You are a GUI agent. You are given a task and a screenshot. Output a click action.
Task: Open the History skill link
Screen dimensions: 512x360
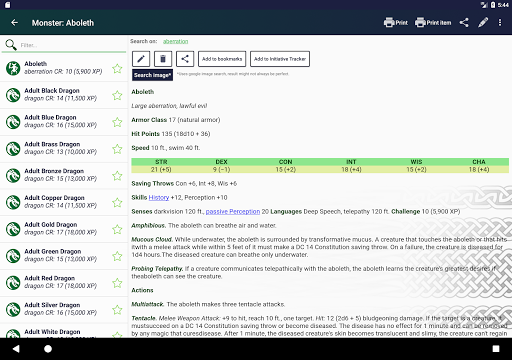tap(159, 198)
